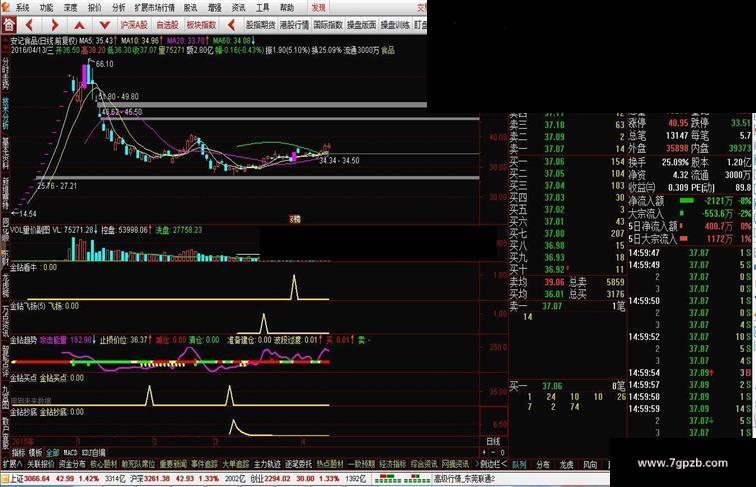The image size is (756, 487).
Task: Switch to the 风向 tab in side panel
Action: coord(590,464)
